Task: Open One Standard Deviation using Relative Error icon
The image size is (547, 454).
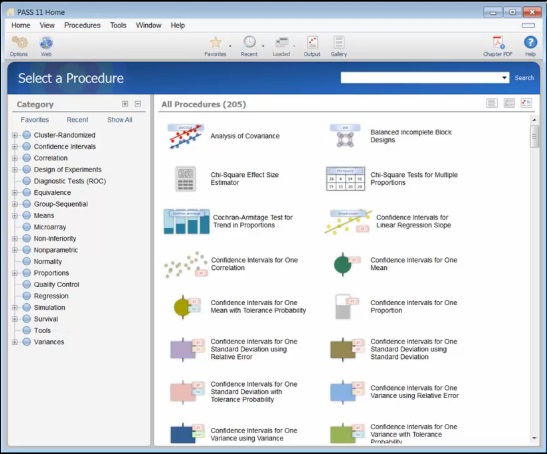Action: tap(187, 349)
